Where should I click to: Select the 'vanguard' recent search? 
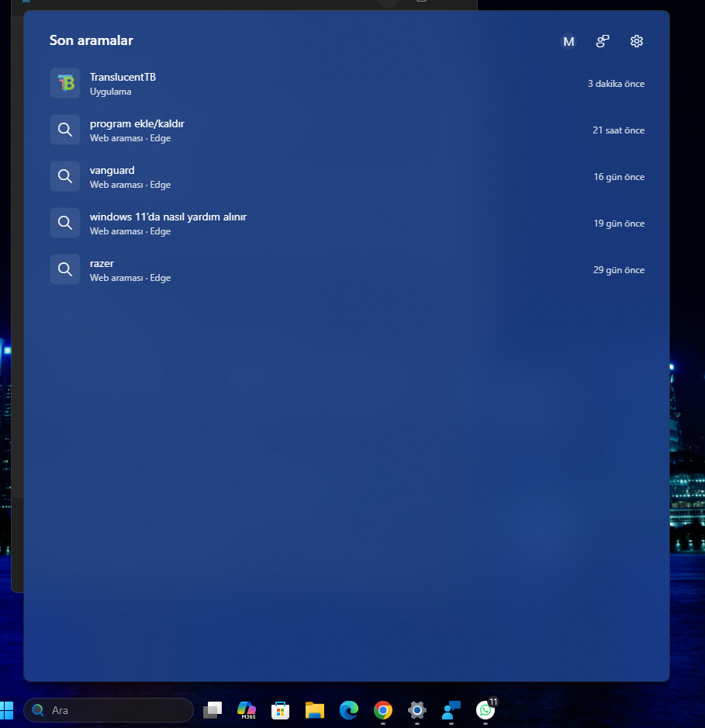coord(347,177)
